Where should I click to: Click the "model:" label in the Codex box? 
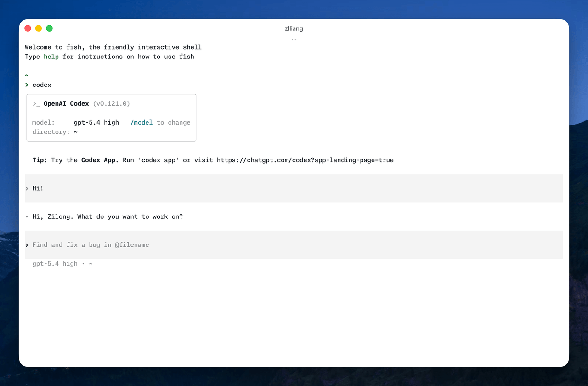(x=44, y=123)
